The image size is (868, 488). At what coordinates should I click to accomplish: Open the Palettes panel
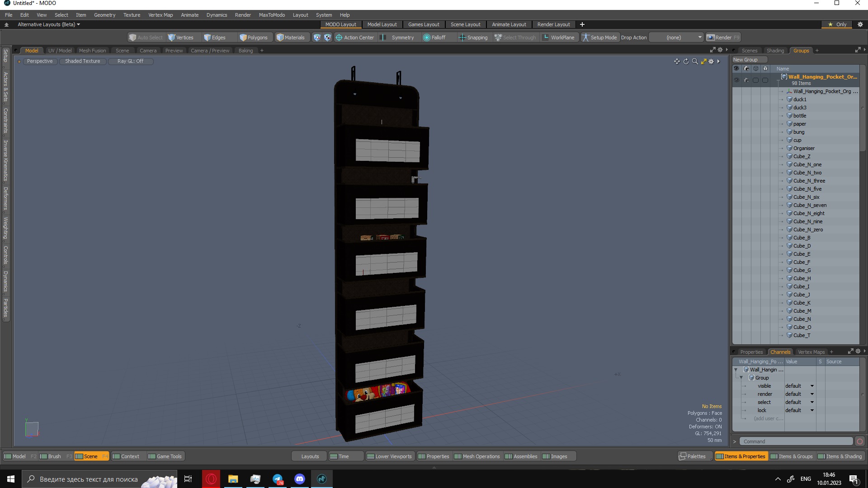[x=692, y=456]
